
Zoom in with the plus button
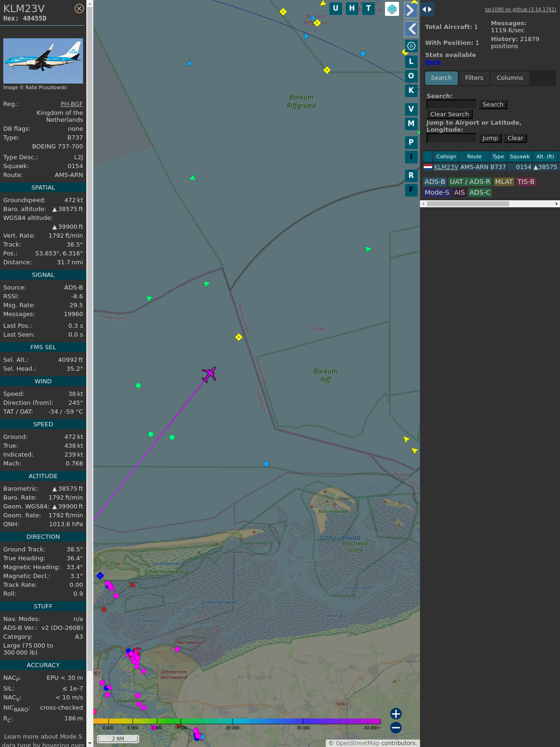tap(396, 713)
